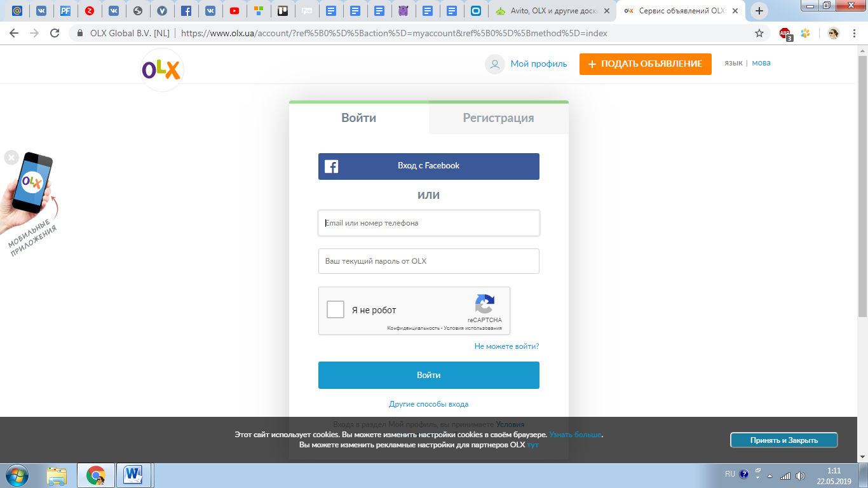Screen dimensions: 868x488
Task: Click the paw print extension icon
Action: point(806,33)
